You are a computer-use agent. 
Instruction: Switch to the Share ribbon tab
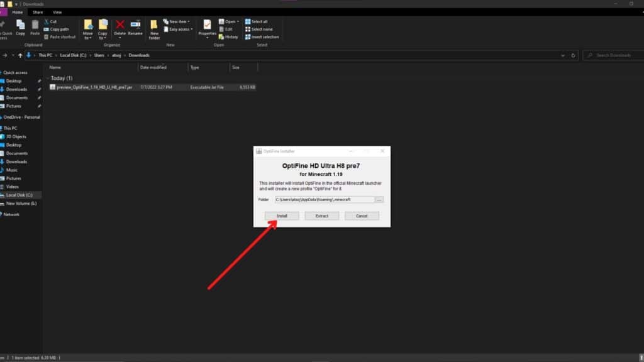[38, 12]
